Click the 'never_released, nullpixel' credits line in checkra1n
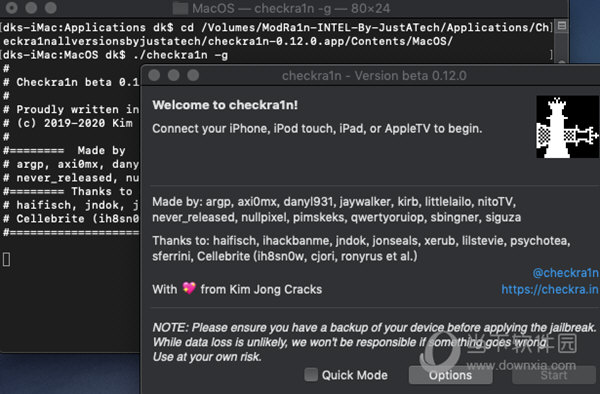The image size is (600, 394). pyautogui.click(x=336, y=217)
